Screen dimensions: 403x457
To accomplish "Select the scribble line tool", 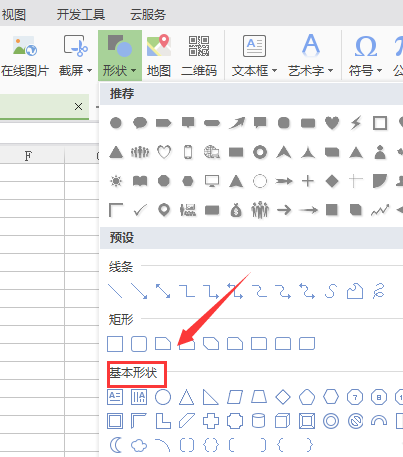I will 379,291.
